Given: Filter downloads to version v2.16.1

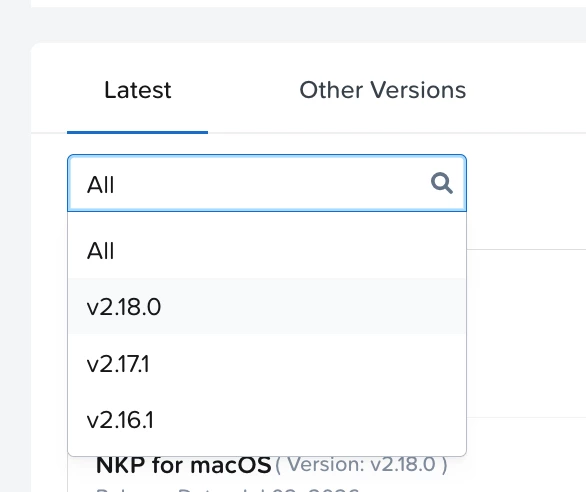Looking at the screenshot, I should click(267, 420).
